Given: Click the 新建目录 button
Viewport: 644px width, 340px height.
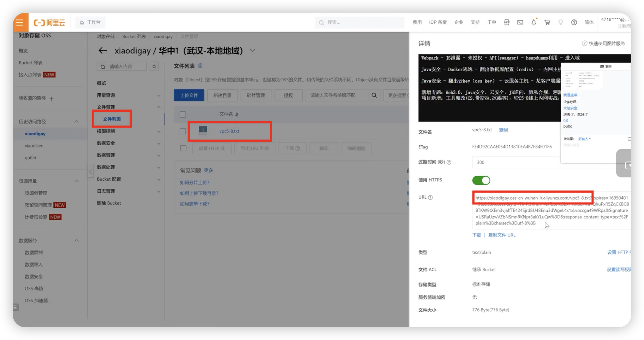Looking at the screenshot, I should click(222, 95).
